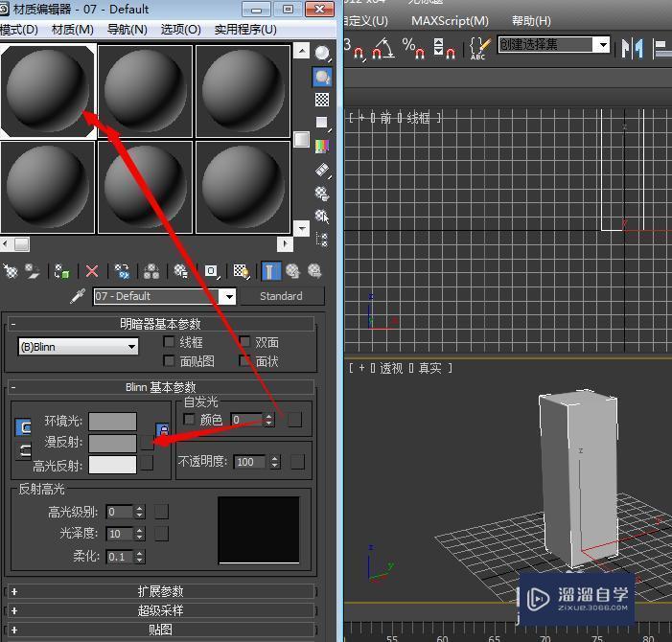Toggle the Show End Result icon
The width and height of the screenshot is (672, 642).
point(271,271)
